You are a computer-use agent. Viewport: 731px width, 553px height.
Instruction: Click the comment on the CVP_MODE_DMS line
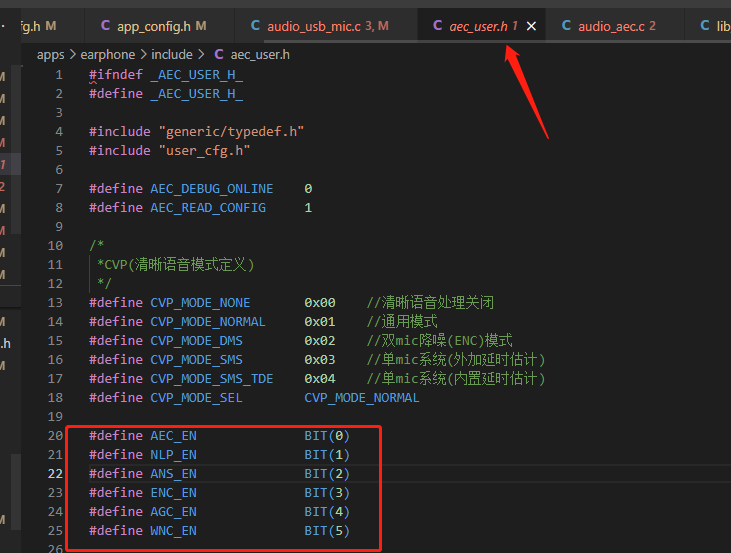pos(440,341)
